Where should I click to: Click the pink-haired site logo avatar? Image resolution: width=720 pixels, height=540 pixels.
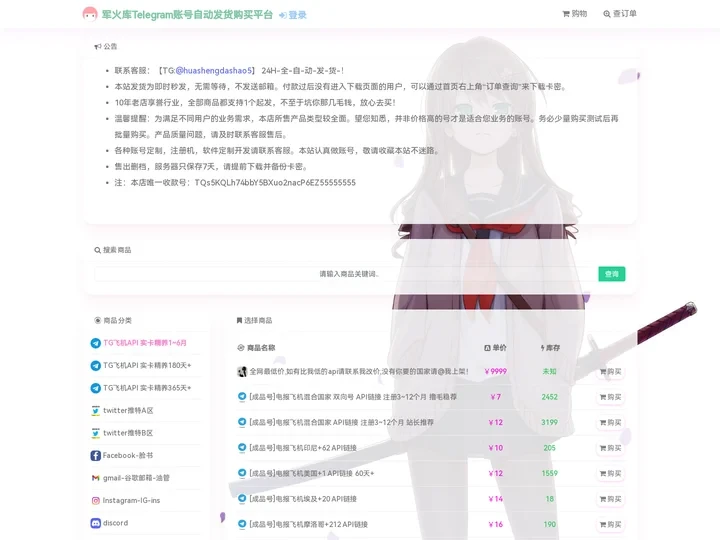pyautogui.click(x=90, y=14)
